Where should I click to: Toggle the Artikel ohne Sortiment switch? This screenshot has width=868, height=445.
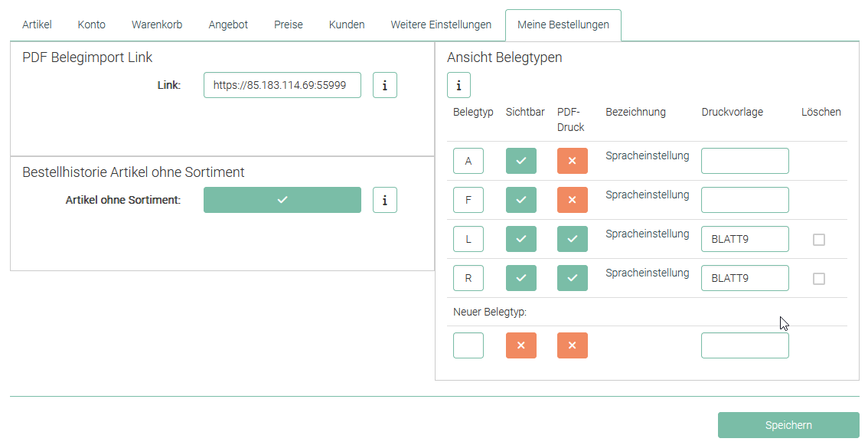coord(282,200)
